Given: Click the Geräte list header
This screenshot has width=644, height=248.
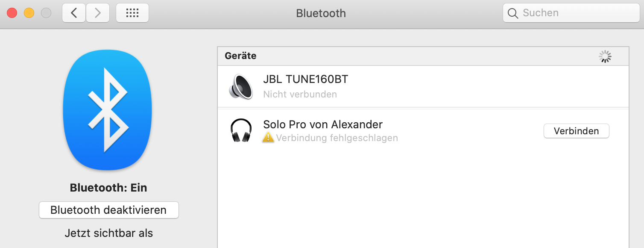Looking at the screenshot, I should pos(241,56).
